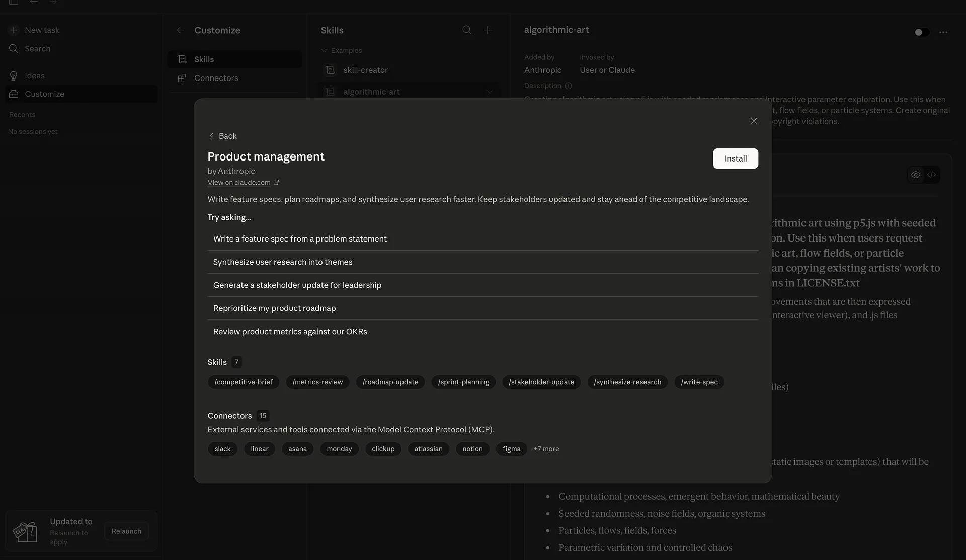Click the monday connector chip
Image resolution: width=966 pixels, height=560 pixels.
339,449
